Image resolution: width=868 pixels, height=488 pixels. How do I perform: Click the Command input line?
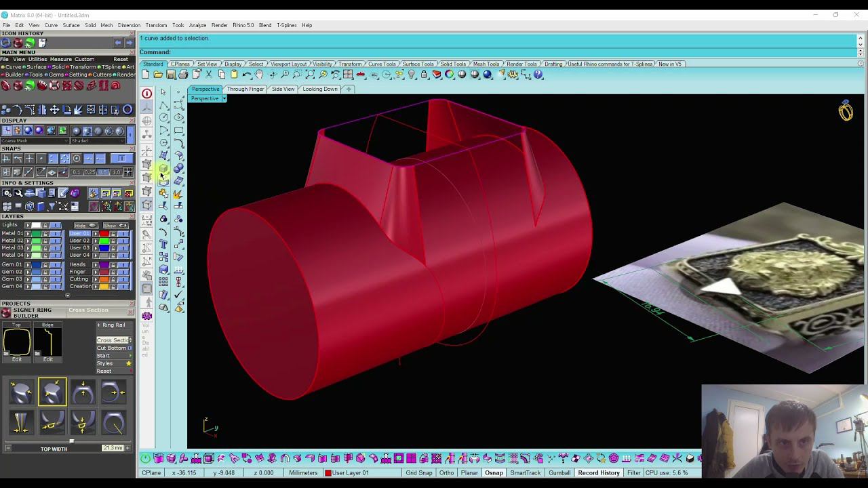(x=497, y=52)
